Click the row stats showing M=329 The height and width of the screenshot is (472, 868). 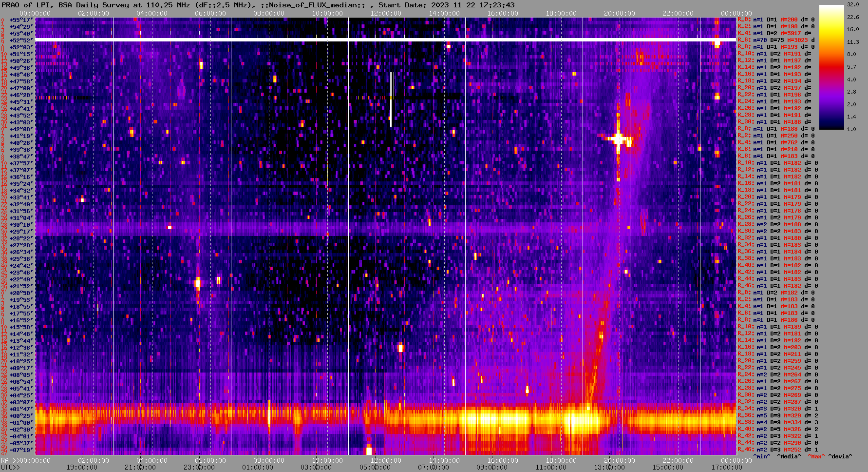pos(778,415)
